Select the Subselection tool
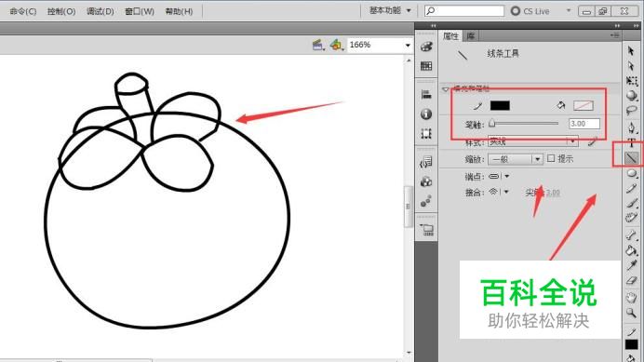Viewport: 644px width, 362px height. (x=631, y=66)
